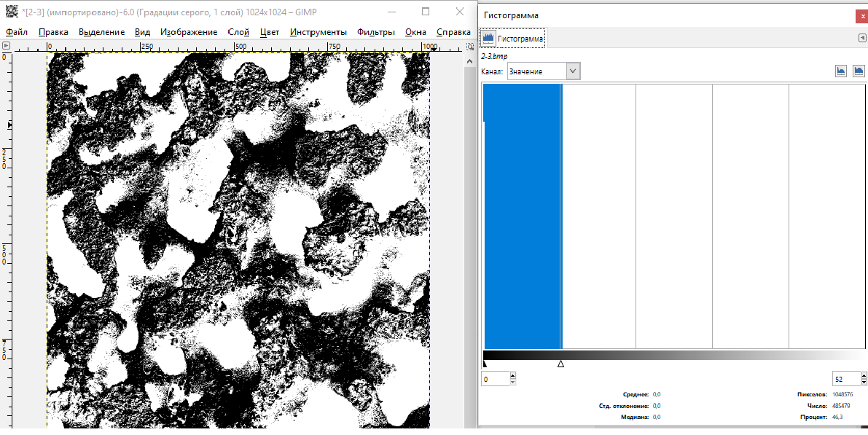Image resolution: width=868 pixels, height=435 pixels.
Task: Select the Гистограмма dock tab
Action: (512, 38)
